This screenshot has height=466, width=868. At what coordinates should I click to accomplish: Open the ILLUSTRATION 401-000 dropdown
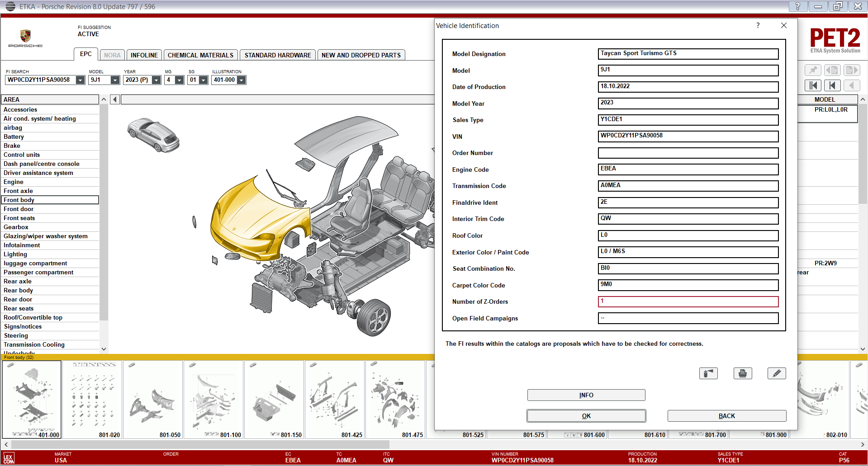242,80
